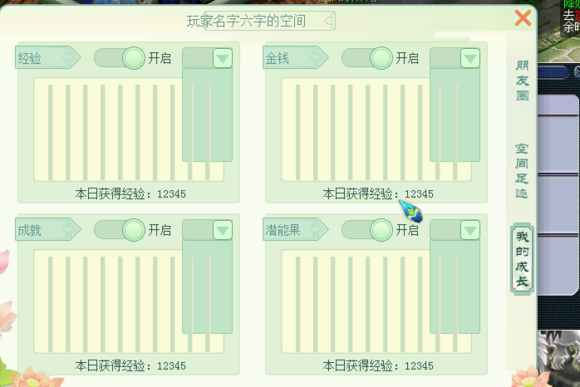The width and height of the screenshot is (580, 387).
Task: Open the 金钱 panel dropdown arrow
Action: (470, 58)
